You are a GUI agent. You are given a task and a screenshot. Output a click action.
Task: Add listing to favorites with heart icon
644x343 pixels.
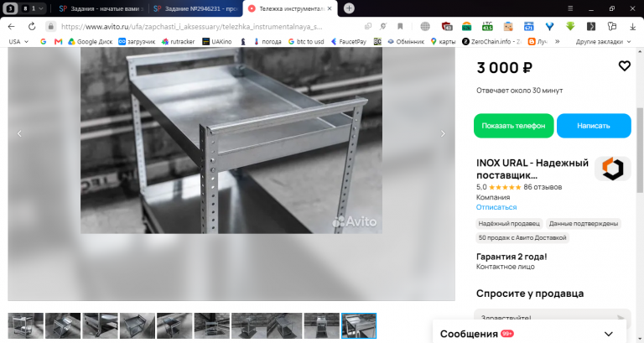point(624,65)
